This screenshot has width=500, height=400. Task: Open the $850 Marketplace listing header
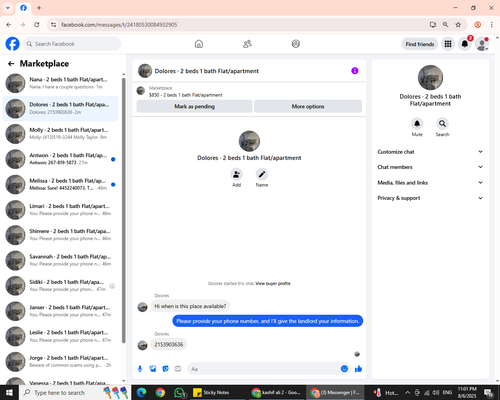click(x=249, y=91)
